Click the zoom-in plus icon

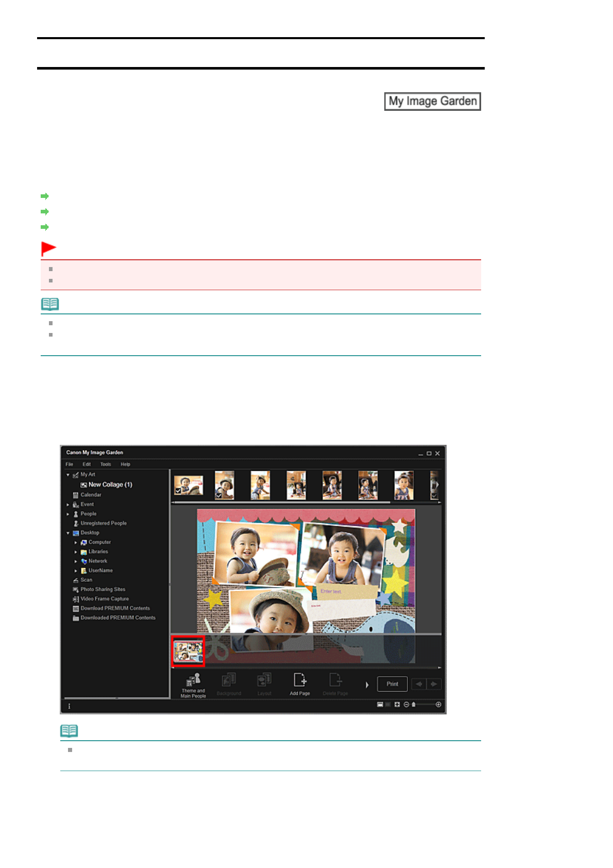tap(438, 705)
